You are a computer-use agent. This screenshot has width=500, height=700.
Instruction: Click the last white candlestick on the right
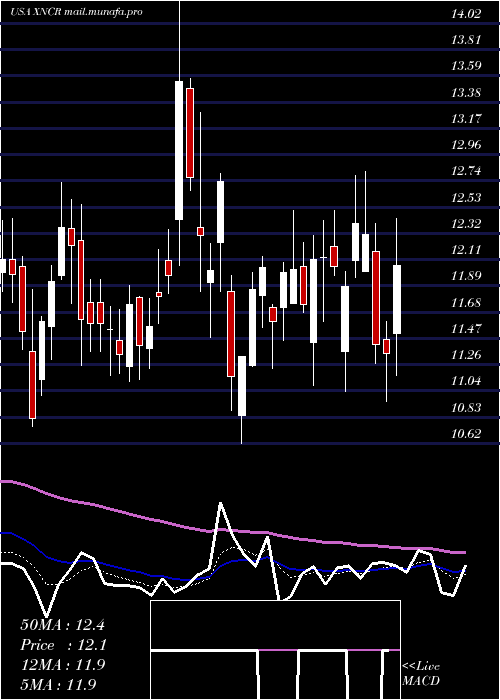tap(397, 300)
